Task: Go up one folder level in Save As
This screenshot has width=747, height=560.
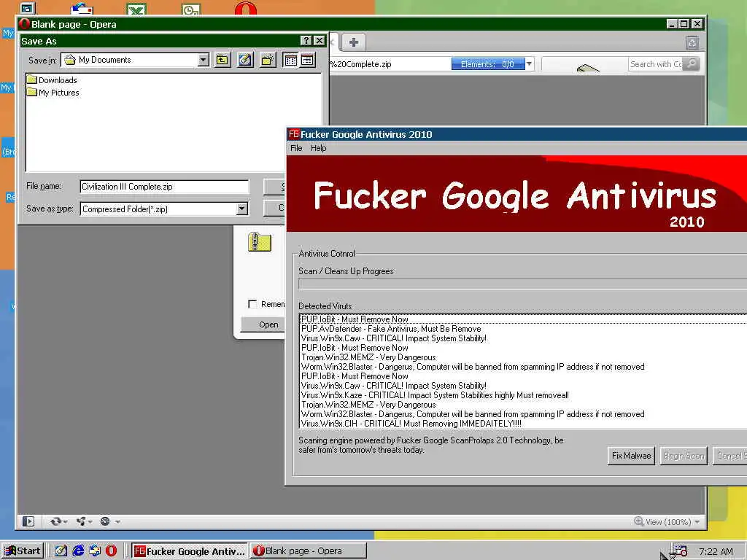Action: coord(222,60)
